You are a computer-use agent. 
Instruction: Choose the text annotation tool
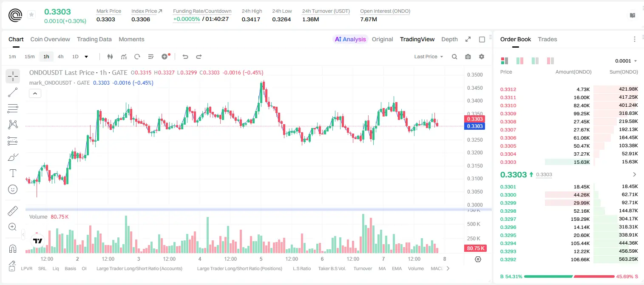[13, 173]
